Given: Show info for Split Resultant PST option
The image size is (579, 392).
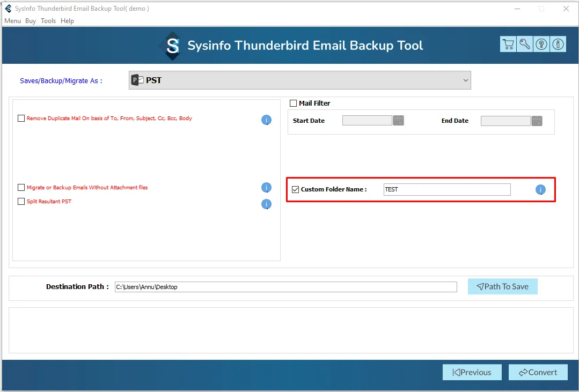Looking at the screenshot, I should pyautogui.click(x=266, y=204).
